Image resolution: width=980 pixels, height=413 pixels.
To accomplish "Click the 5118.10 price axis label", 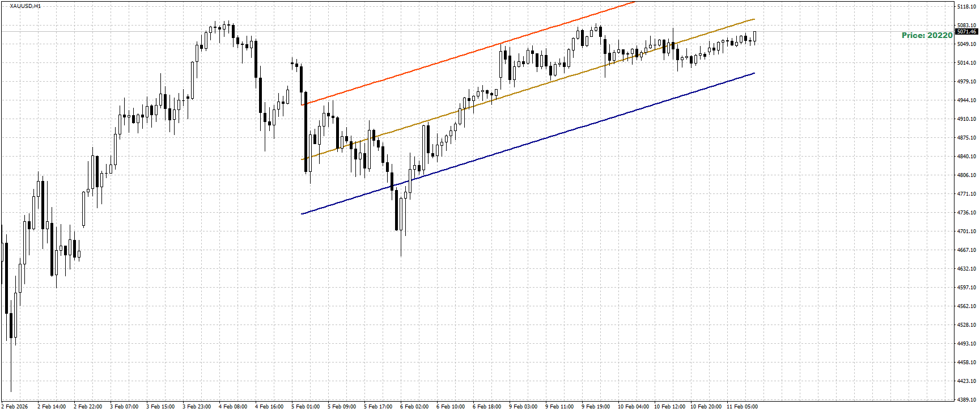I will click(x=966, y=7).
